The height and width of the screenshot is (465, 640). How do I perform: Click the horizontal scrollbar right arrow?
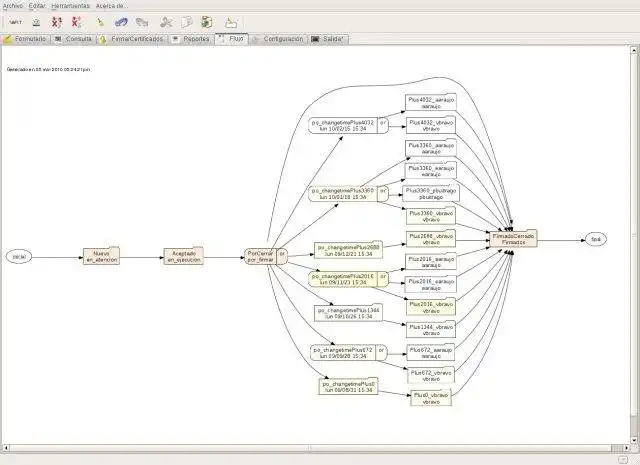627,448
